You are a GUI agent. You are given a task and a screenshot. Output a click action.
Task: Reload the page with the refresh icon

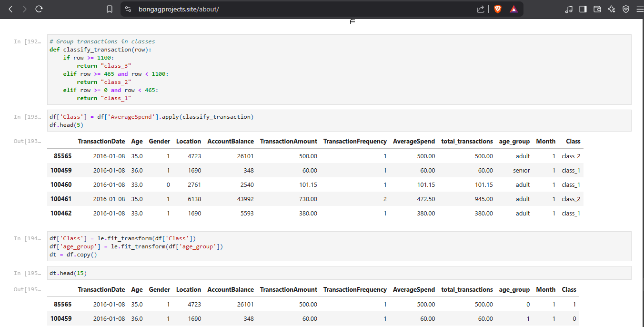pos(39,9)
